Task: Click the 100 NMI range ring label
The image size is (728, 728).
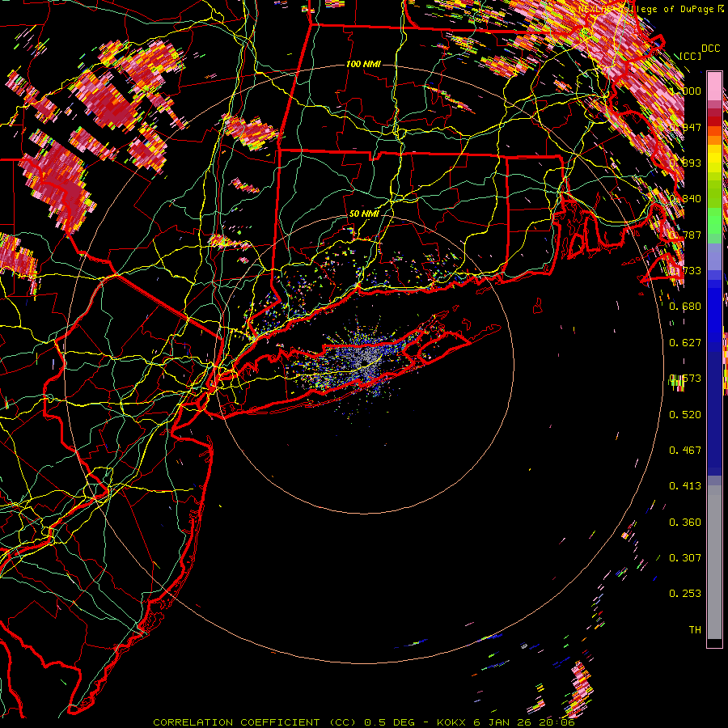Action: point(363,64)
